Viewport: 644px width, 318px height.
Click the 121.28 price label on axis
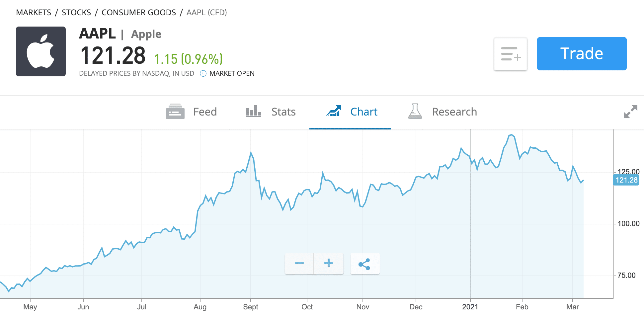coord(626,180)
